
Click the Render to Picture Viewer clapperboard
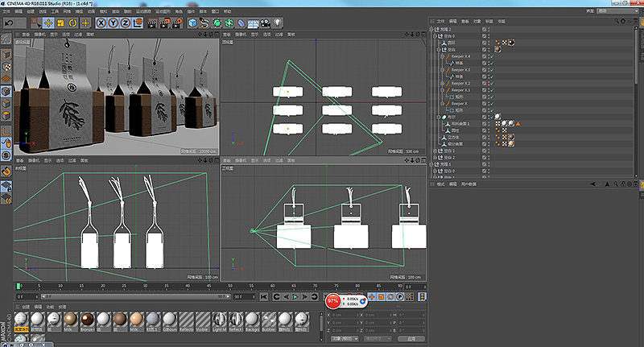(x=163, y=23)
